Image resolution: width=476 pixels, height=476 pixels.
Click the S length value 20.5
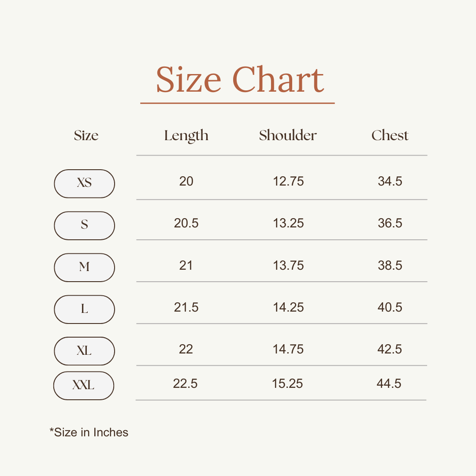coord(186,223)
